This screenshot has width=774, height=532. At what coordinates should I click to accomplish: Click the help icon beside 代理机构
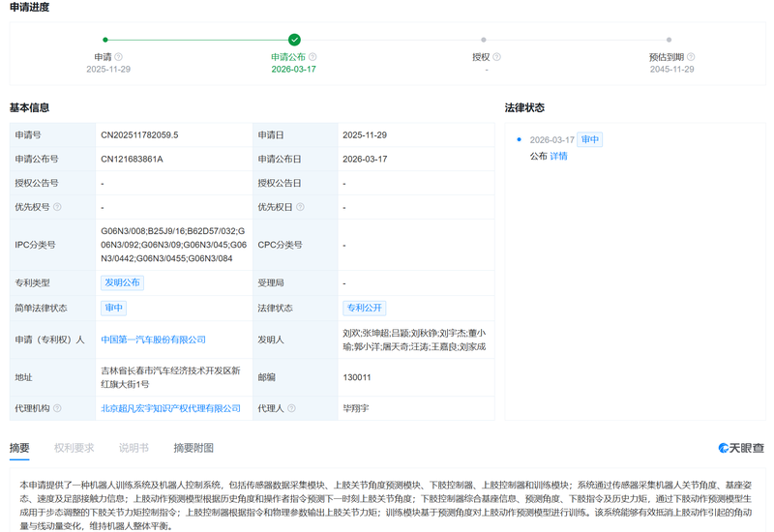coord(57,408)
